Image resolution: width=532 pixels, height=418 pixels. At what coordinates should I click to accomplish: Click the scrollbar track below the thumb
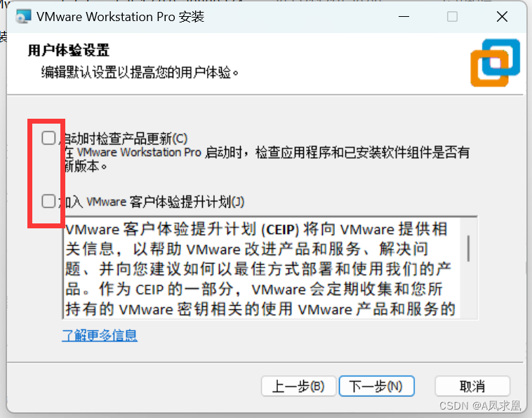point(469,290)
